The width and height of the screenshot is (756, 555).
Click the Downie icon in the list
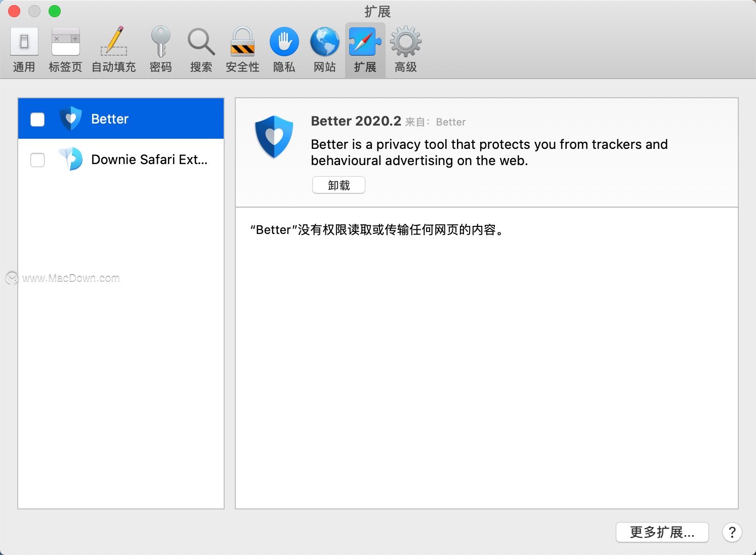(x=70, y=159)
